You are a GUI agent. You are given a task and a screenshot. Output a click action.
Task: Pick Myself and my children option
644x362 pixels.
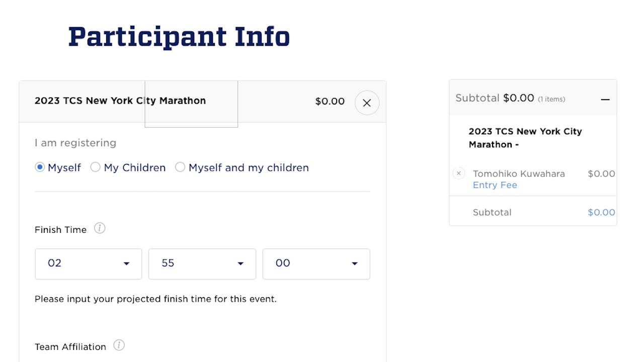tap(180, 167)
